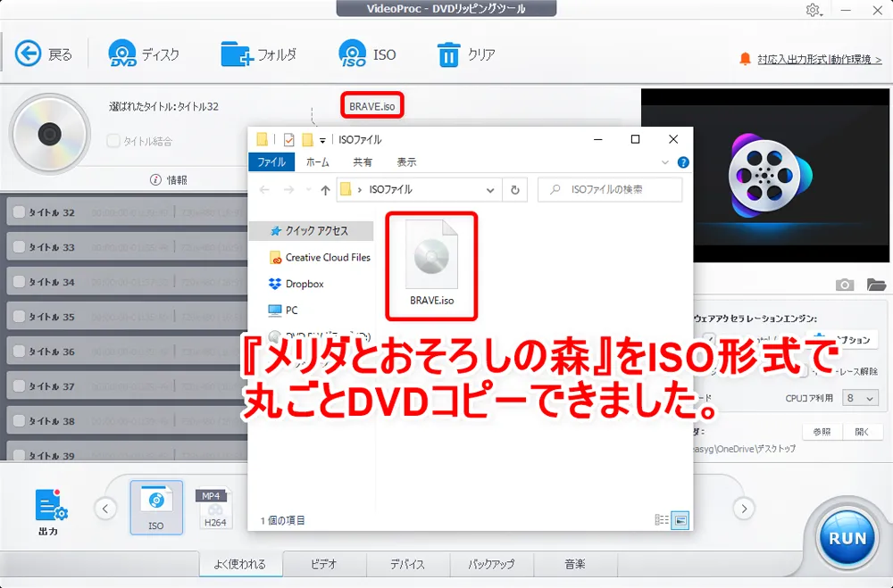The width and height of the screenshot is (893, 588).
Task: Switch to バックアップ tab
Action: (491, 564)
